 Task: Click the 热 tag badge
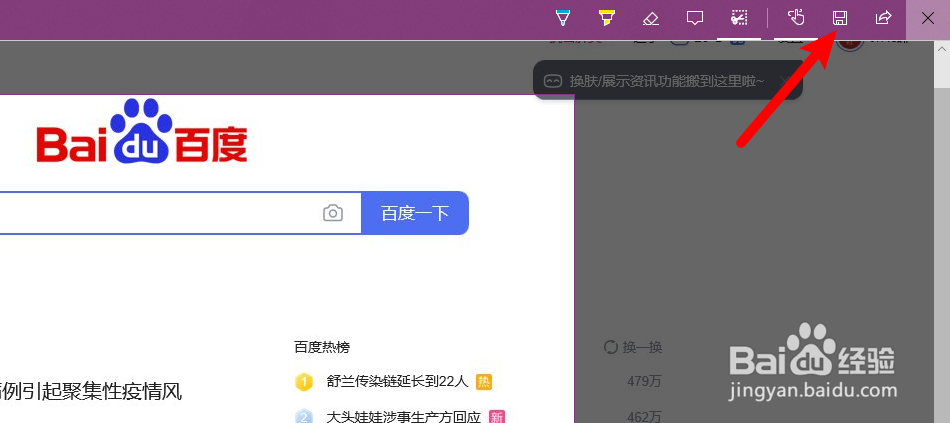coord(484,382)
